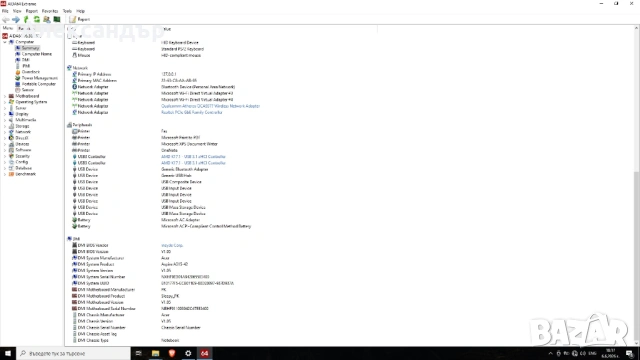Select the Database tree item
The image size is (640, 360).
point(23,168)
